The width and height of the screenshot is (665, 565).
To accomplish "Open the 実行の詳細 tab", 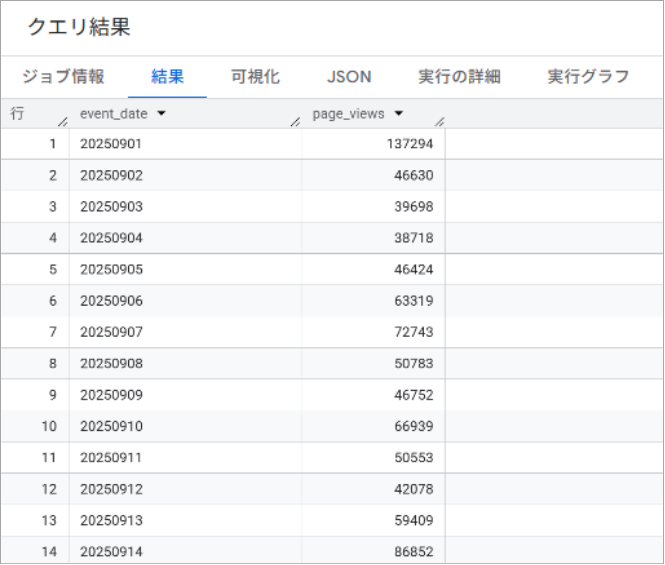I will (x=459, y=77).
